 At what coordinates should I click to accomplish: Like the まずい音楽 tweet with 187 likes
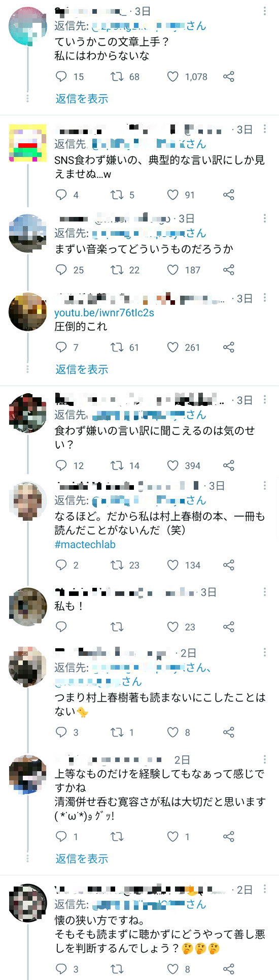coord(173,270)
